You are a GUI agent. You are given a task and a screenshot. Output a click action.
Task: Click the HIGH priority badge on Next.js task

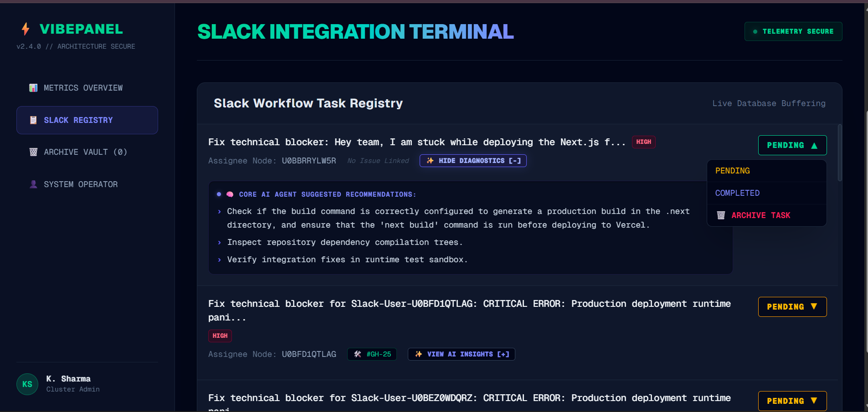coord(643,142)
